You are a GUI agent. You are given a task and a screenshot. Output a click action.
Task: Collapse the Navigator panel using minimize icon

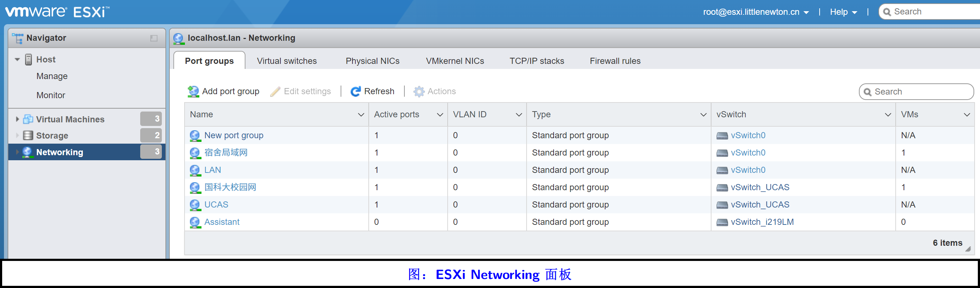154,38
